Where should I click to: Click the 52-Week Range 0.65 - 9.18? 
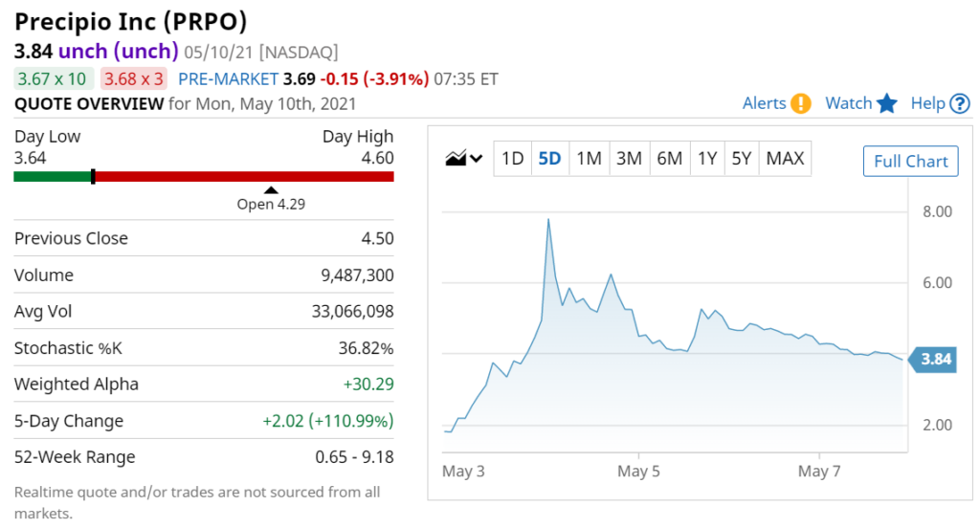tap(354, 457)
